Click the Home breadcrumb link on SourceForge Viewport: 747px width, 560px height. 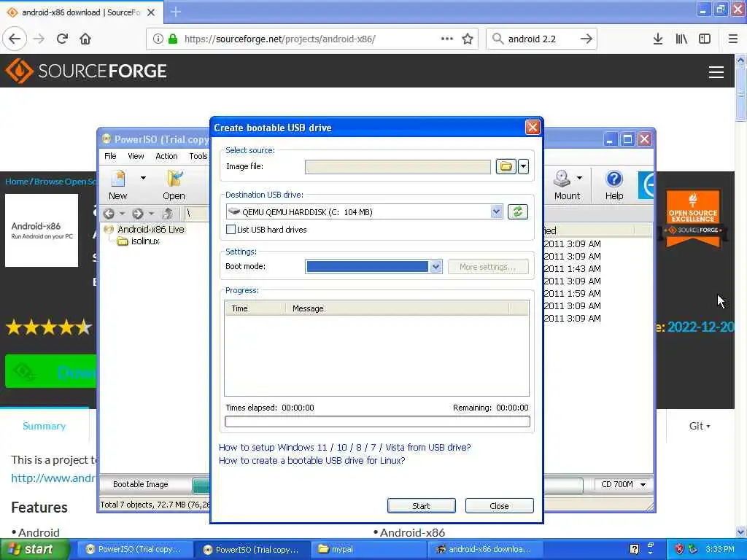tap(17, 182)
